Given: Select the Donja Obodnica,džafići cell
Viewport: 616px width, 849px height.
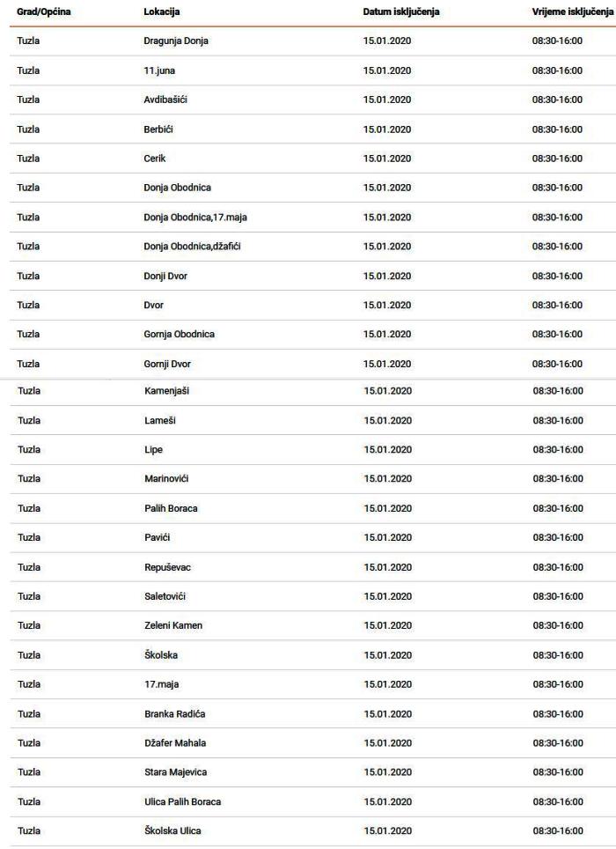Looking at the screenshot, I should 192,247.
